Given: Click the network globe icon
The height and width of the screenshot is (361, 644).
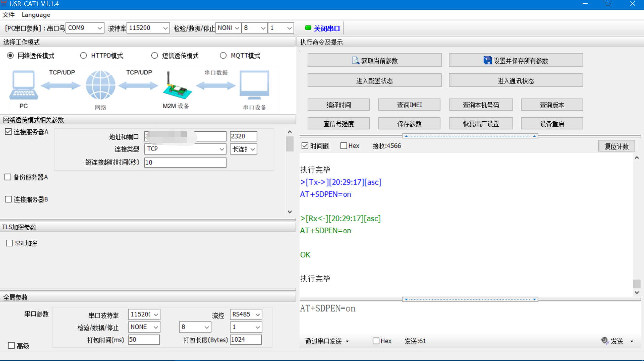Looking at the screenshot, I should coord(100,85).
